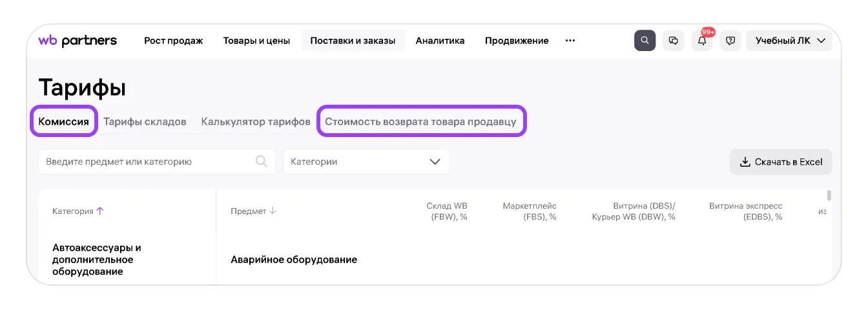Expand the Учебный ЛК account dropdown
This screenshot has width=868, height=309.
[x=789, y=41]
